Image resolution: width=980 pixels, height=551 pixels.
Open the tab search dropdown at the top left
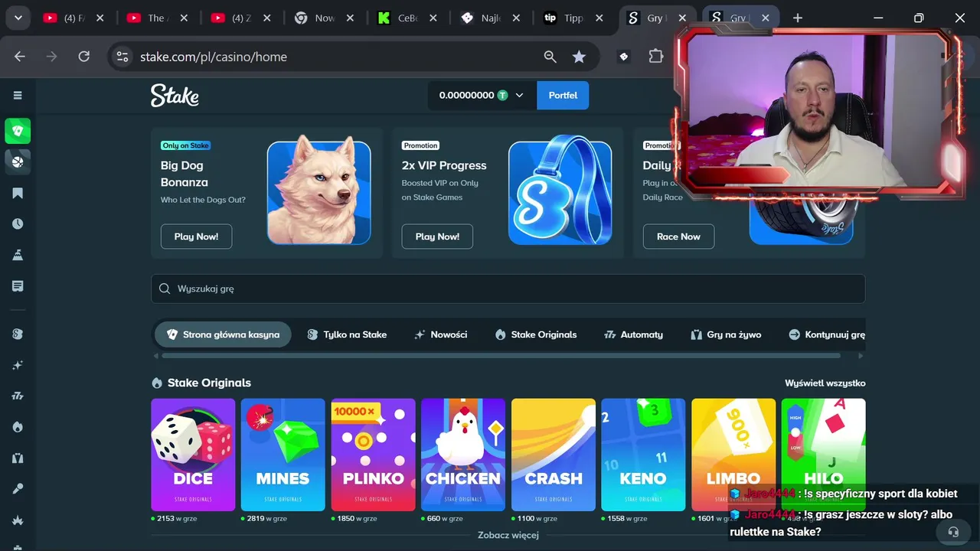18,18
